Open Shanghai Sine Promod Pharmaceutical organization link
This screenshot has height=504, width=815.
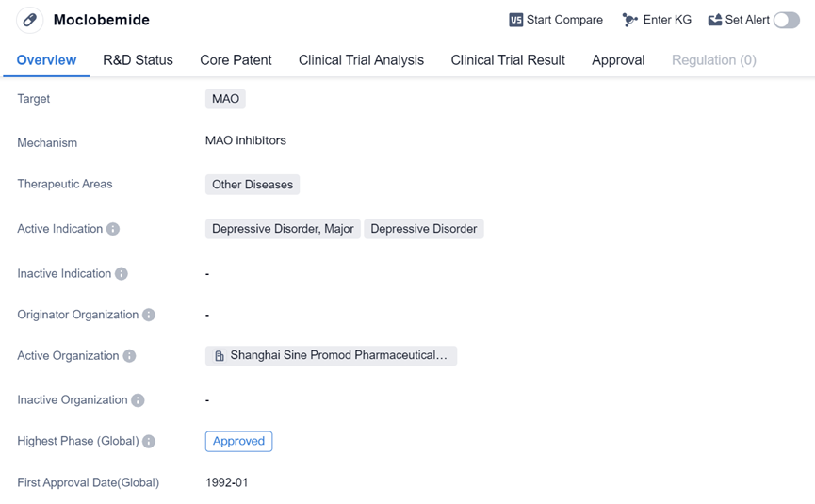pos(331,356)
